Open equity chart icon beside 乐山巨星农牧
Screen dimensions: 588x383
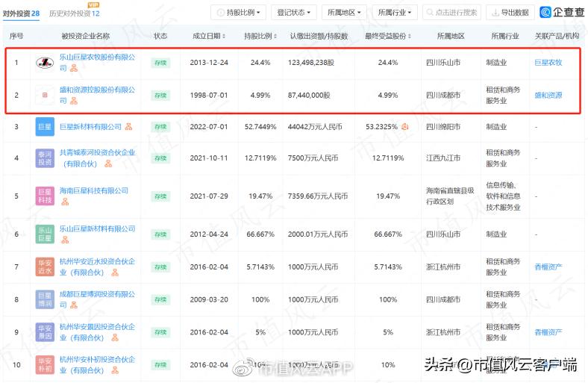click(x=74, y=68)
